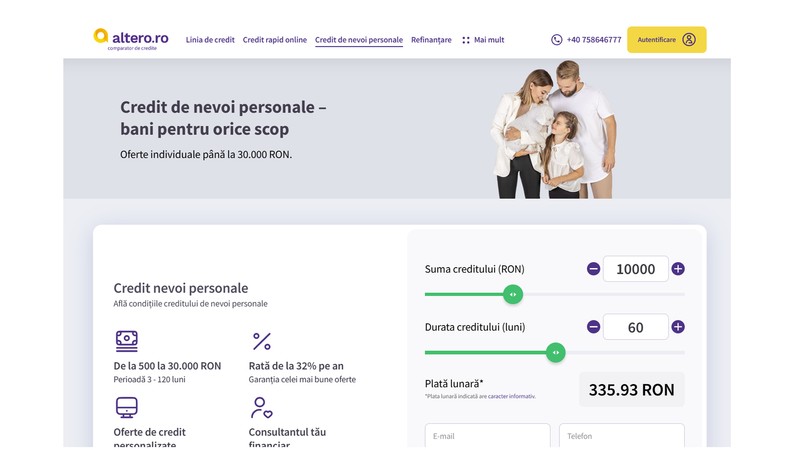Screen dimensions: 800x450
Task: Open the Refinanțare page
Action: (x=431, y=40)
